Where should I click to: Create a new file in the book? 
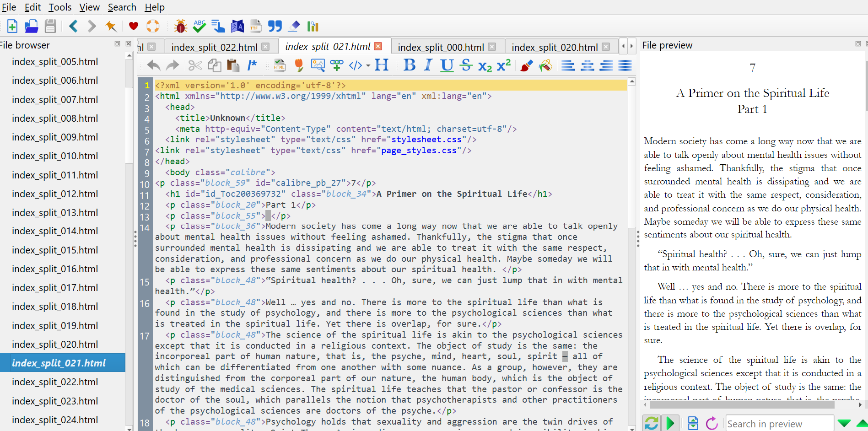12,26
